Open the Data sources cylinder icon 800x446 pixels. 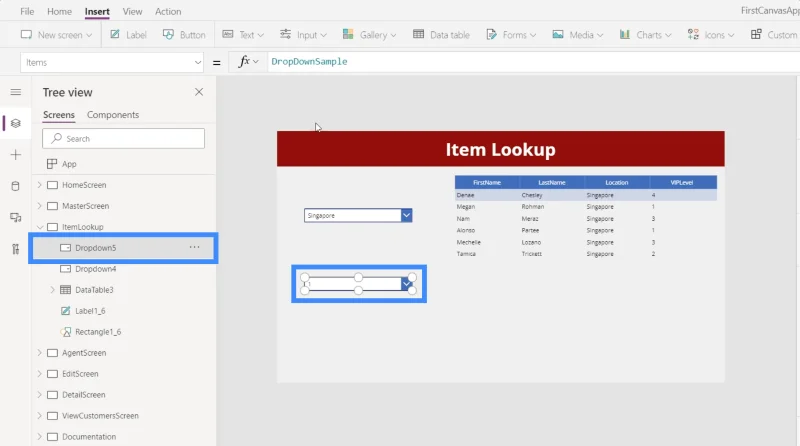coord(16,186)
